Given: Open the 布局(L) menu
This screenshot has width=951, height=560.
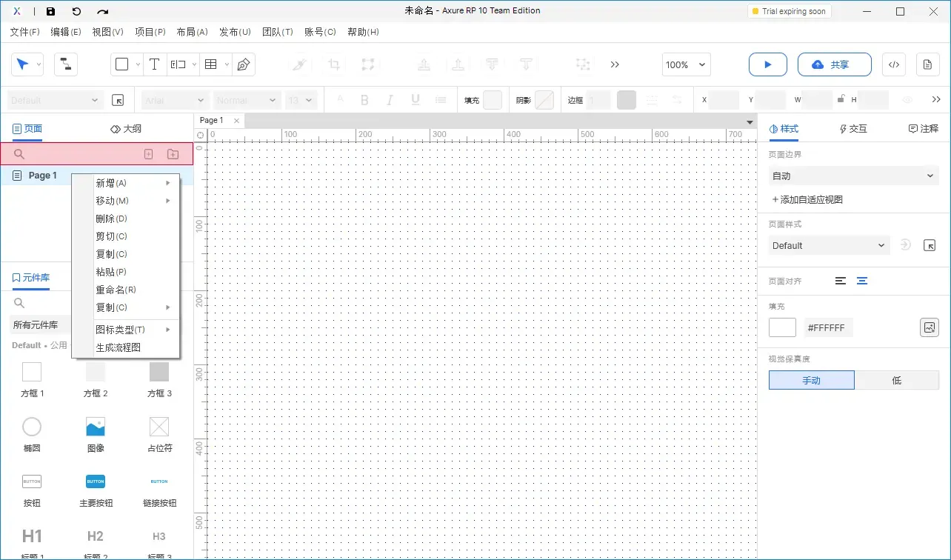Looking at the screenshot, I should click(x=192, y=32).
